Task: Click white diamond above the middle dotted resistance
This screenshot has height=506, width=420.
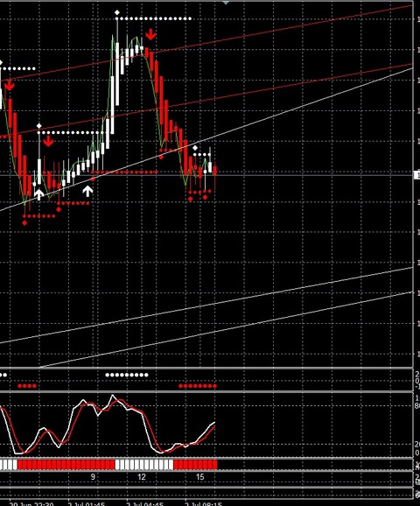Action: tap(39, 126)
